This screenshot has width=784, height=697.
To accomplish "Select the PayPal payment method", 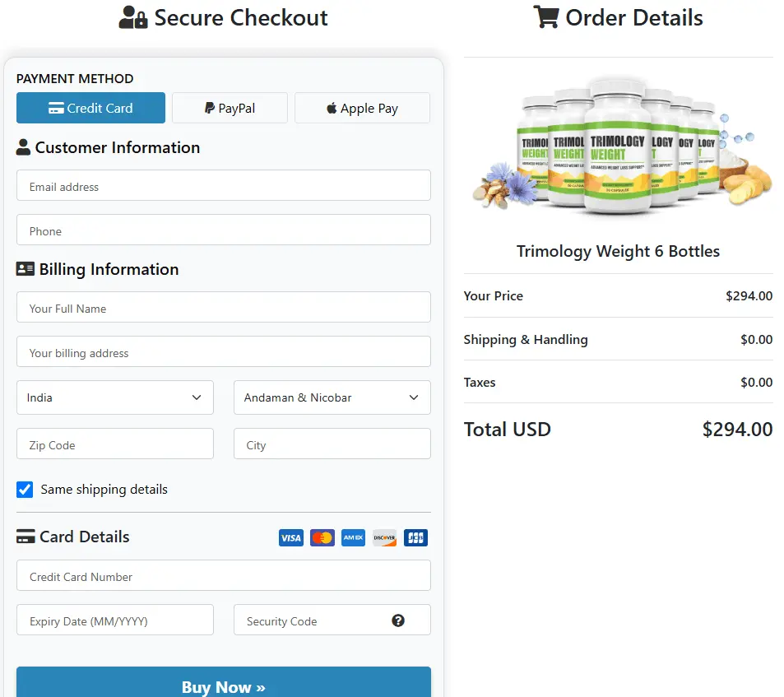I will 230,108.
